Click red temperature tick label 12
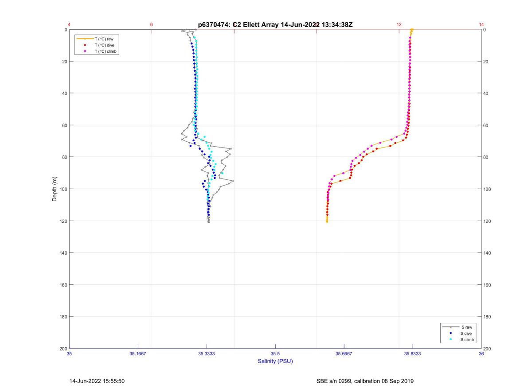Image resolution: width=532 pixels, height=392 pixels. [399, 25]
